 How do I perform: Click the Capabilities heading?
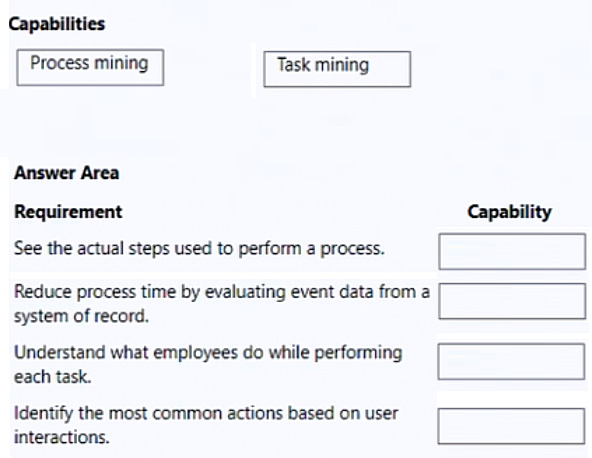click(57, 24)
